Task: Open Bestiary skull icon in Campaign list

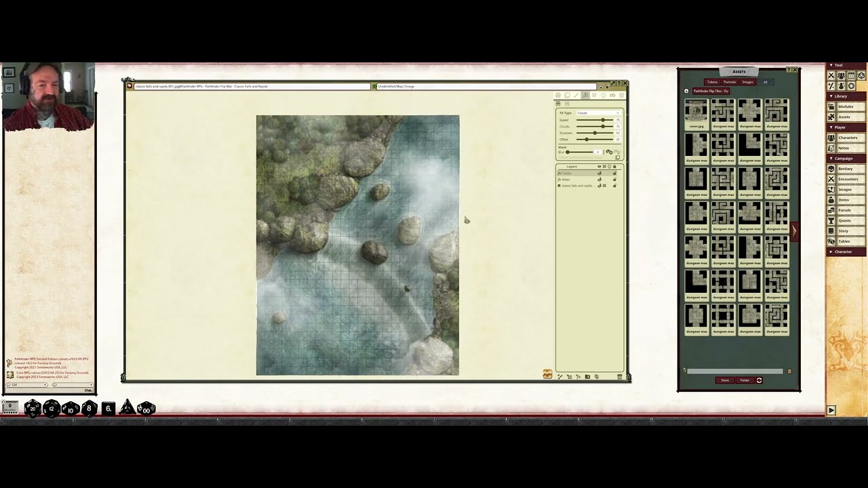Action: click(831, 169)
